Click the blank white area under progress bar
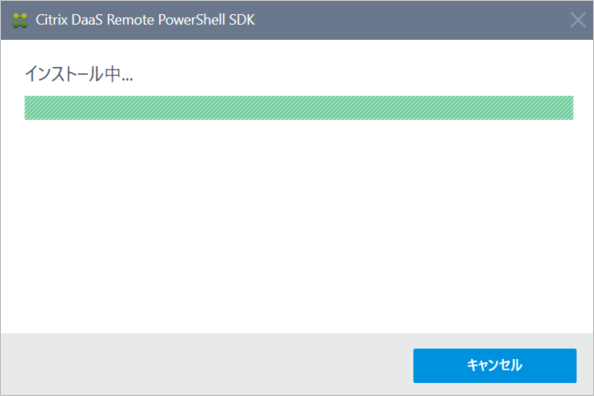 click(297, 227)
